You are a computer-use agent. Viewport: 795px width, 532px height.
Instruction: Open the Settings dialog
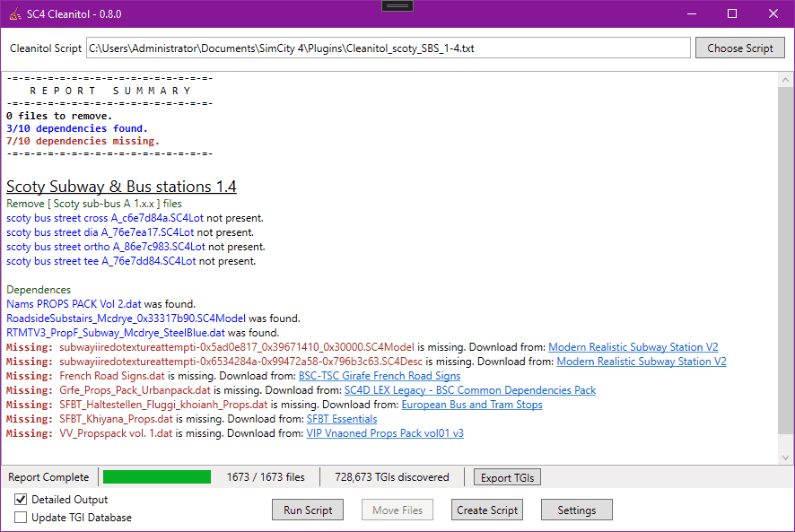(x=576, y=510)
